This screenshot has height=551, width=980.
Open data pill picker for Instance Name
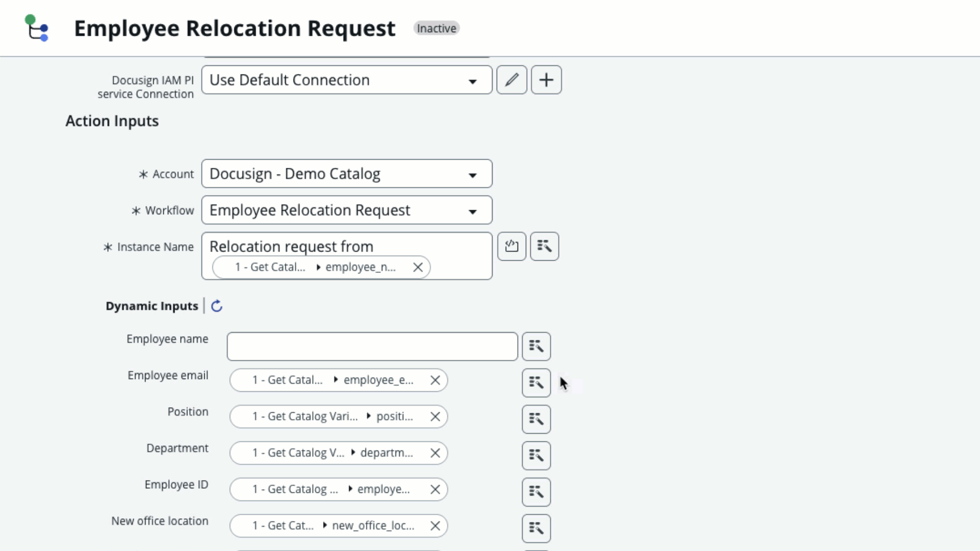tap(544, 246)
